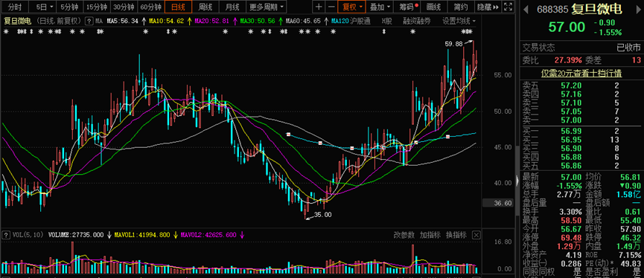Click the 卖四 price 57.16
This screenshot has width=644, height=278.
coord(571,94)
